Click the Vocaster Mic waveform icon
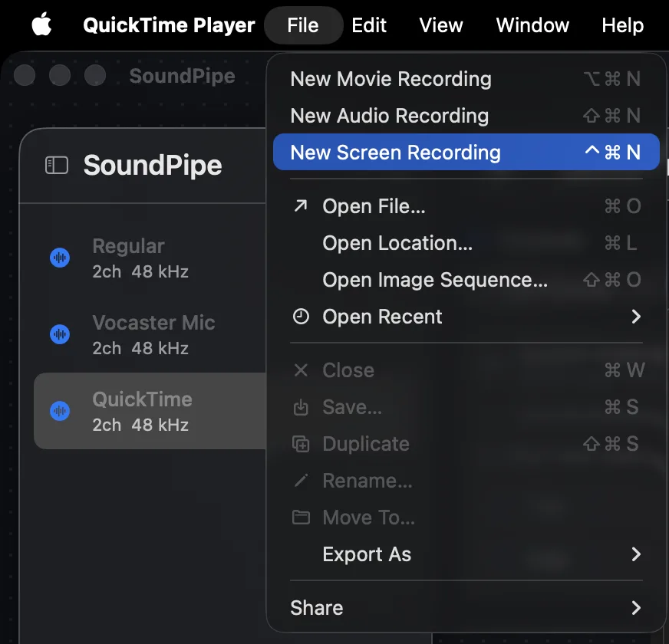Screen dimensions: 669x644 [x=60, y=334]
